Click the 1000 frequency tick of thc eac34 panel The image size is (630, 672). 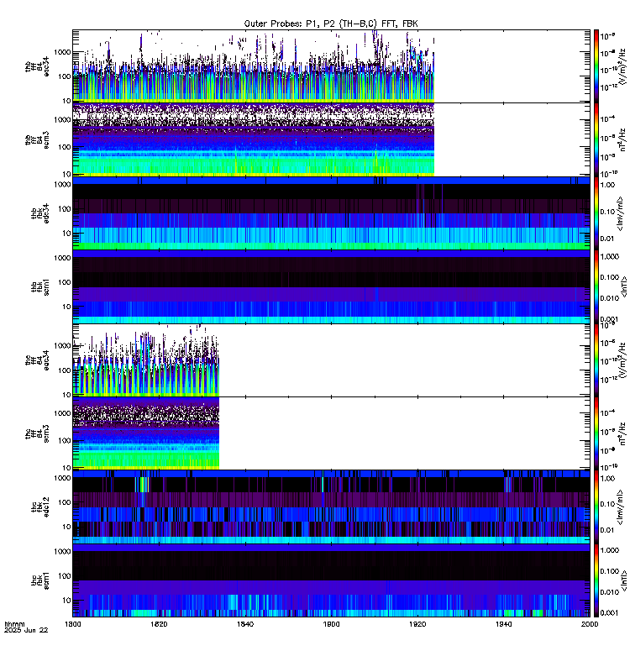tap(62, 346)
